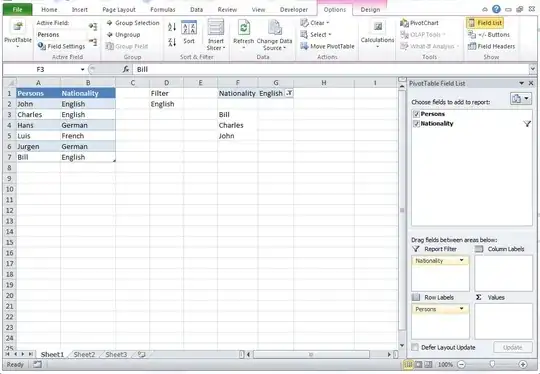Toggle the Field List button
540x374 pixels.
tap(485, 23)
